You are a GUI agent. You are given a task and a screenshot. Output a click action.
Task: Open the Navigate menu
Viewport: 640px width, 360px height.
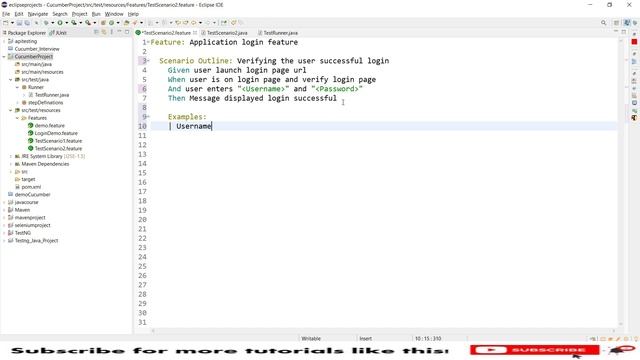pyautogui.click(x=38, y=14)
